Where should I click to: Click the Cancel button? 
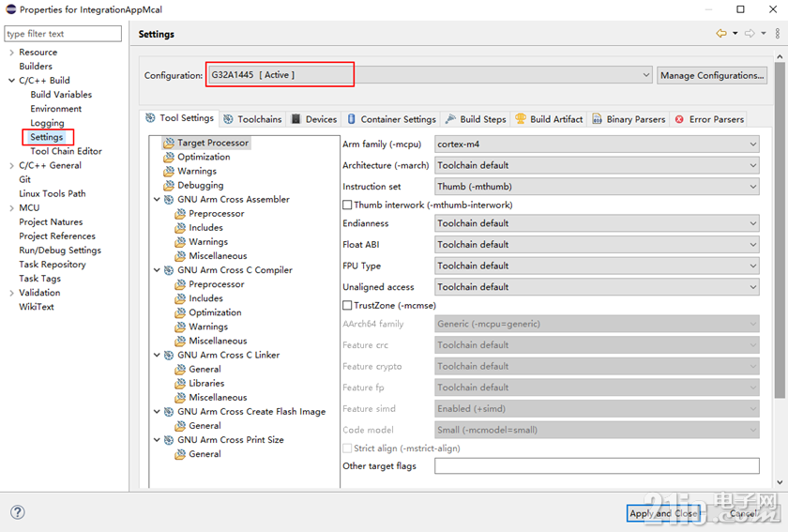coord(744,513)
